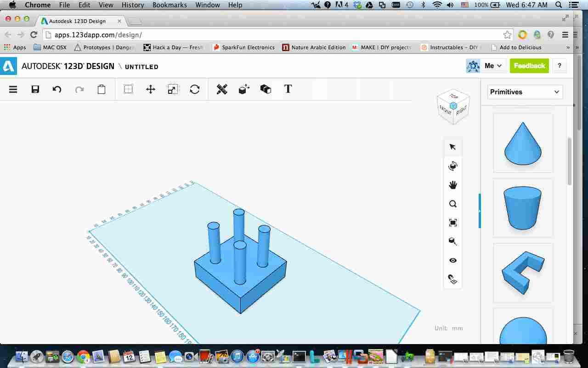This screenshot has width=588, height=368.
Task: Open the 123D Design hamburger menu
Action: point(13,89)
